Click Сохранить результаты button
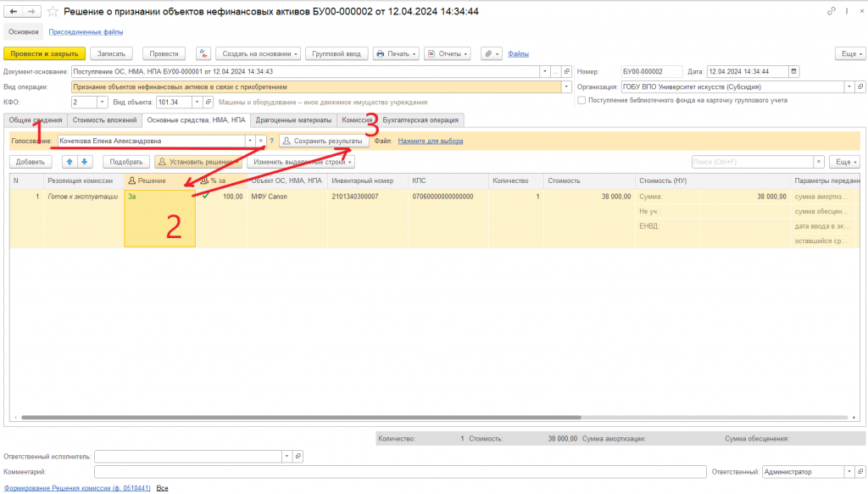This screenshot has width=868, height=494. click(324, 141)
